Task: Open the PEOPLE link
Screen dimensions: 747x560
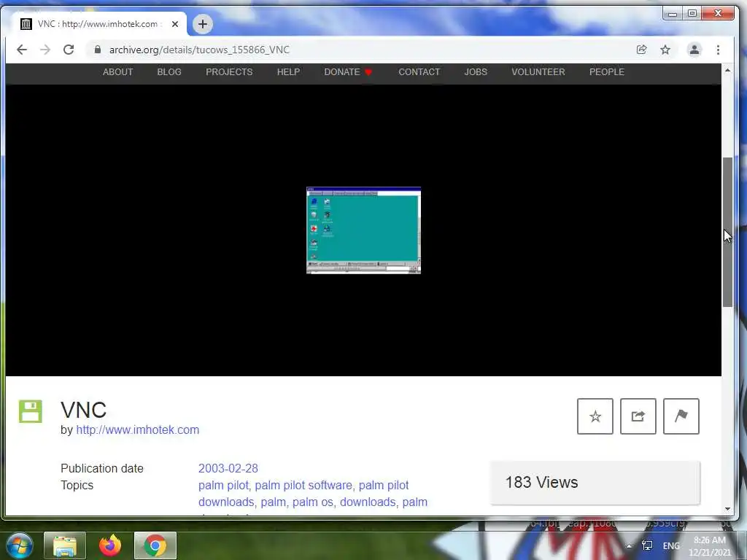Action: (x=606, y=72)
